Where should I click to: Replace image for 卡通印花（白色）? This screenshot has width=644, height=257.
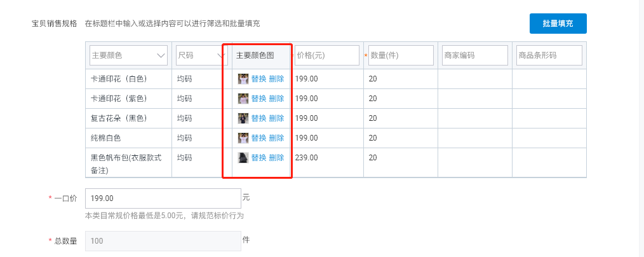258,79
